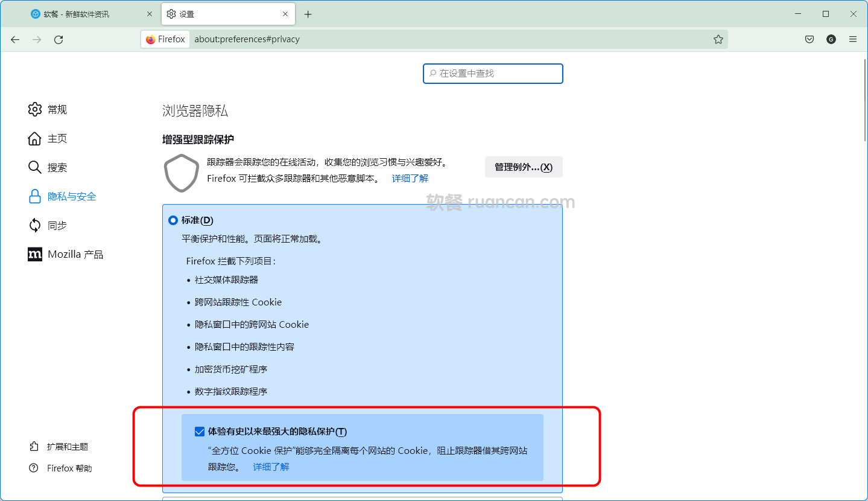Switch to the 软餐 - 新鲜软件资讯 tab
Image resolution: width=868 pixels, height=501 pixels.
click(x=84, y=13)
